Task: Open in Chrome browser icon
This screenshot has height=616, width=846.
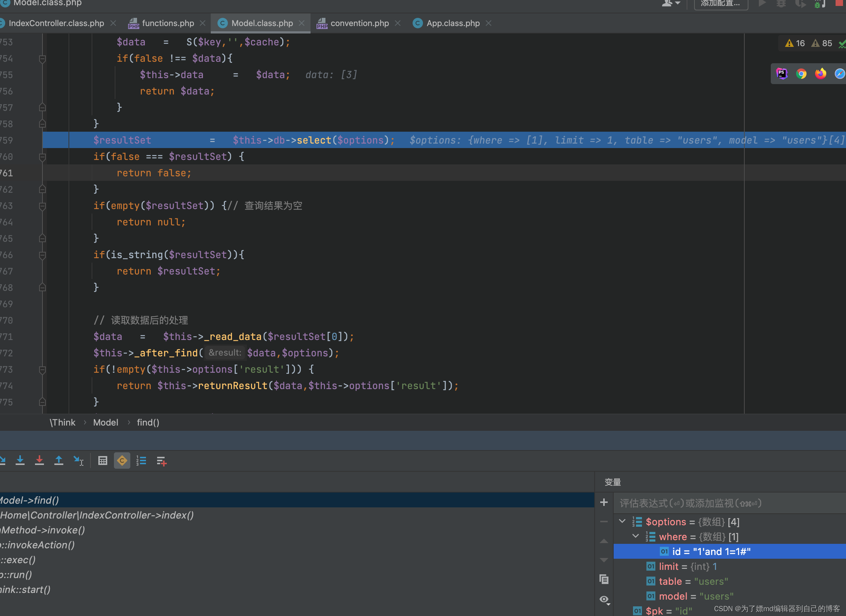Action: pos(801,74)
